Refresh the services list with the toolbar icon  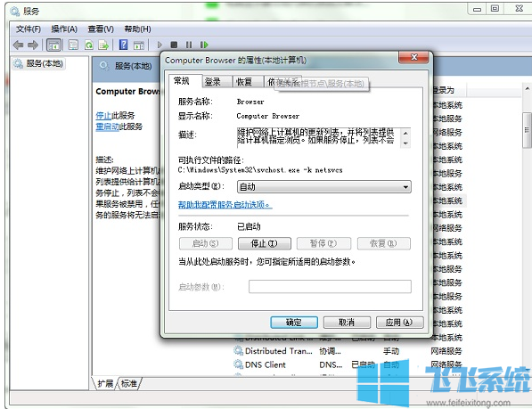89,45
